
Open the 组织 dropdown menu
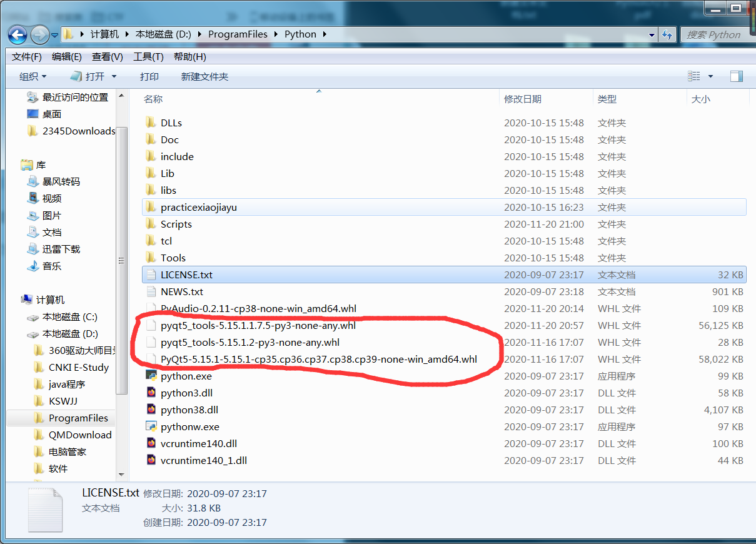point(33,76)
